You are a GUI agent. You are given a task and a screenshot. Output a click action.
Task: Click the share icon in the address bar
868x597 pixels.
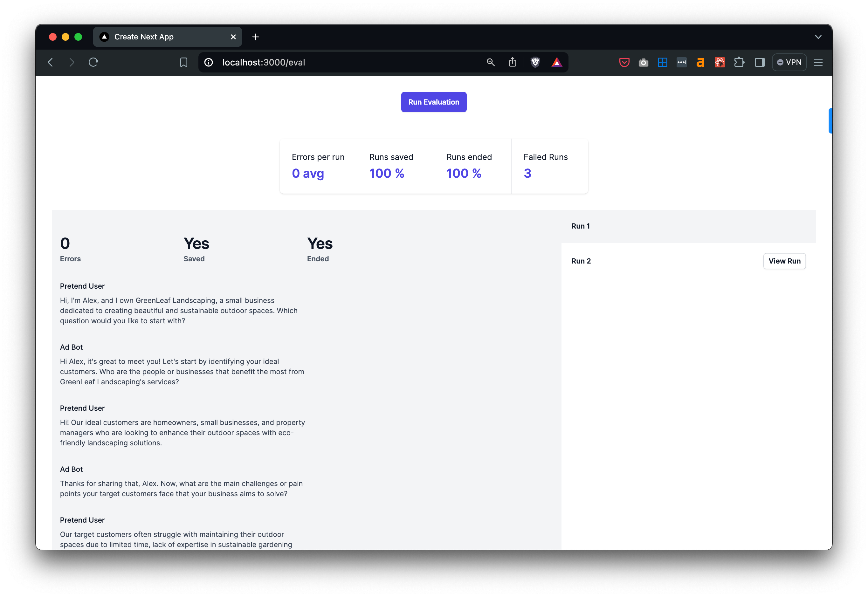[512, 62]
